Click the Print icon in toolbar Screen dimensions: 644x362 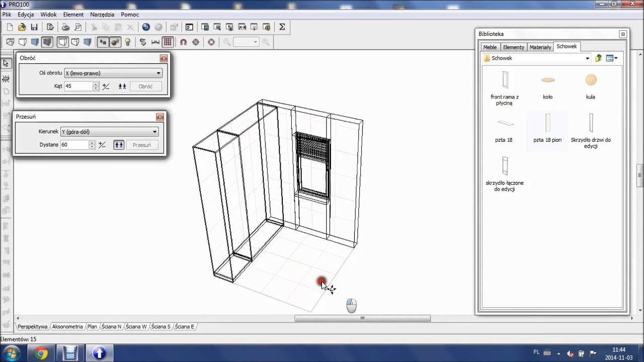[x=65, y=27]
